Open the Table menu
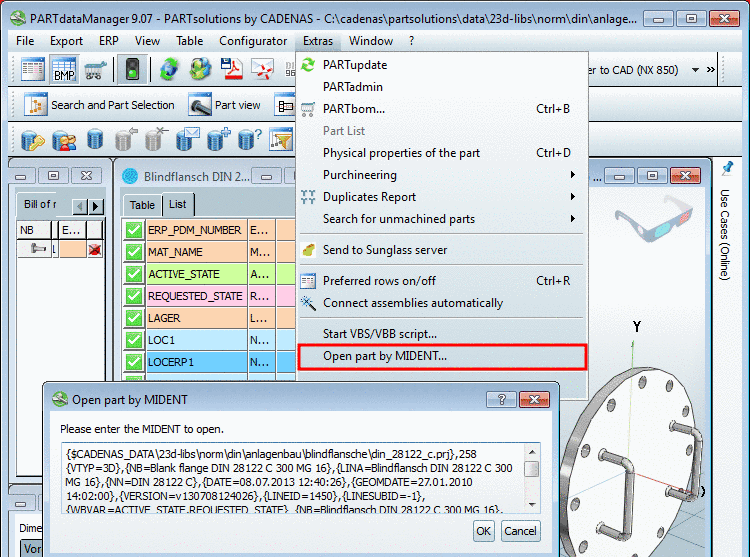750x557 pixels. pyautogui.click(x=189, y=41)
